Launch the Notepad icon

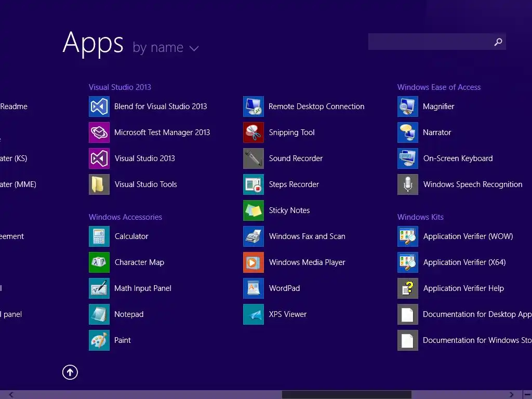click(x=99, y=314)
